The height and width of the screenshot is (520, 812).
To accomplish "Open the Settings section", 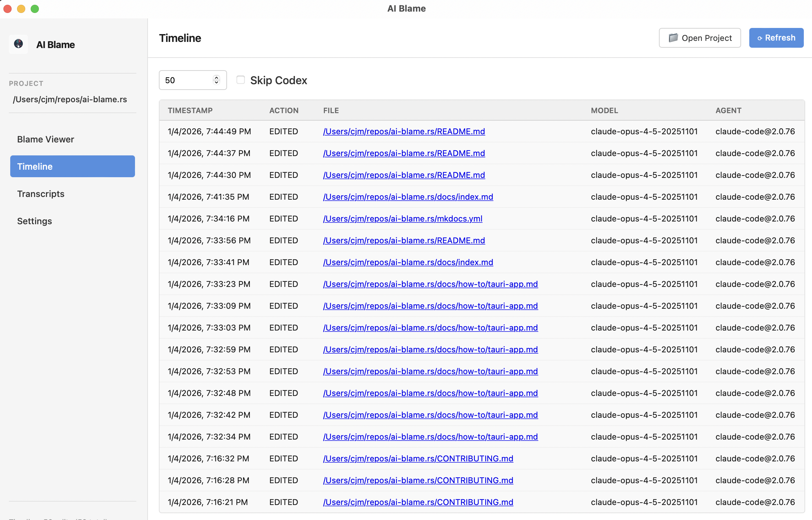I will 34,221.
